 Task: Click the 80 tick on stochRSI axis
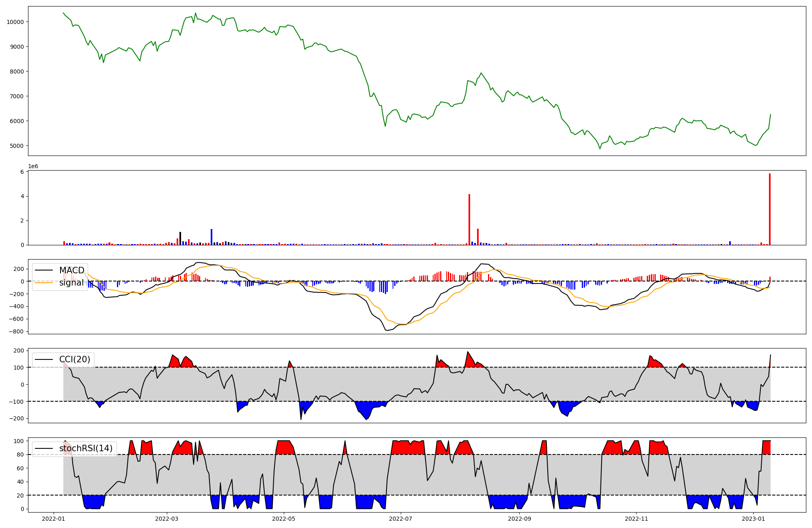click(20, 454)
